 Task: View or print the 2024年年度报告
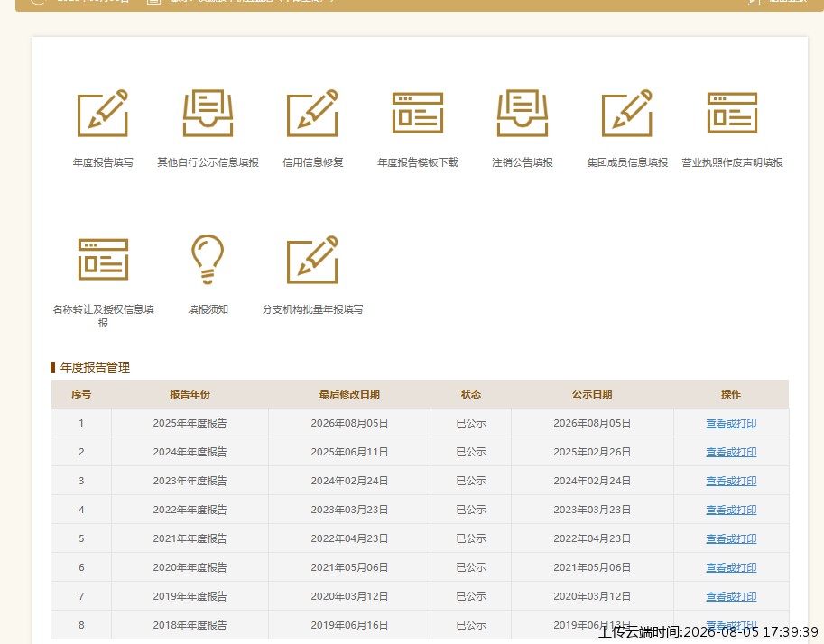coord(731,452)
